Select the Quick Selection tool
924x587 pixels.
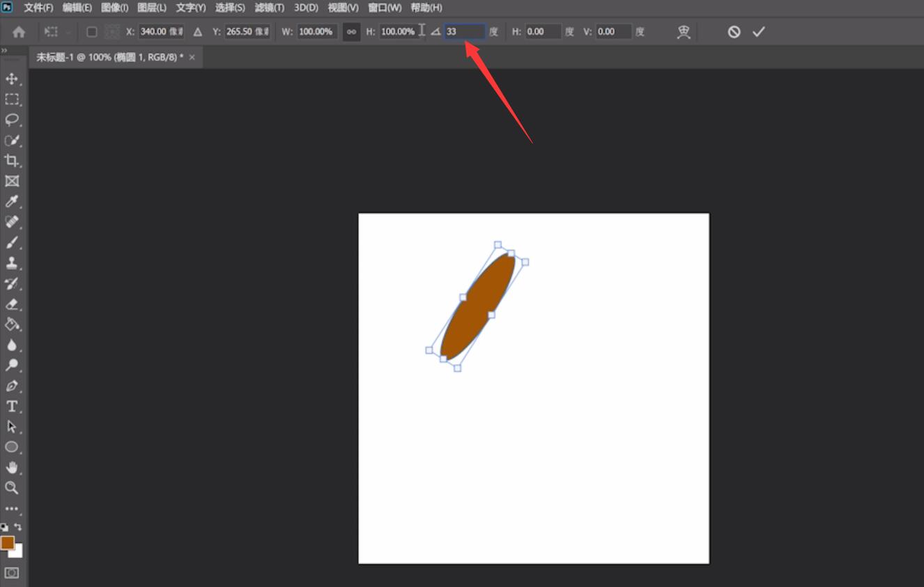[x=12, y=140]
